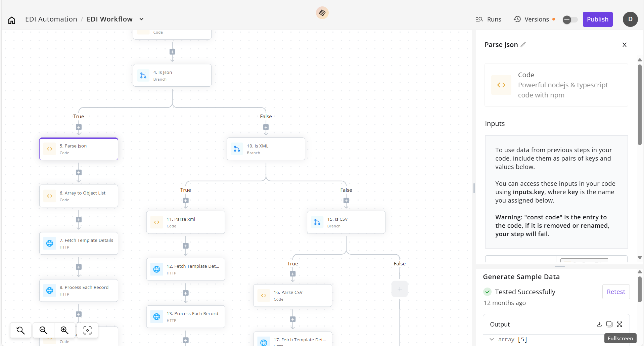Add a step directly below 5. Parse Json
The width and height of the screenshot is (644, 346).
coord(79,173)
